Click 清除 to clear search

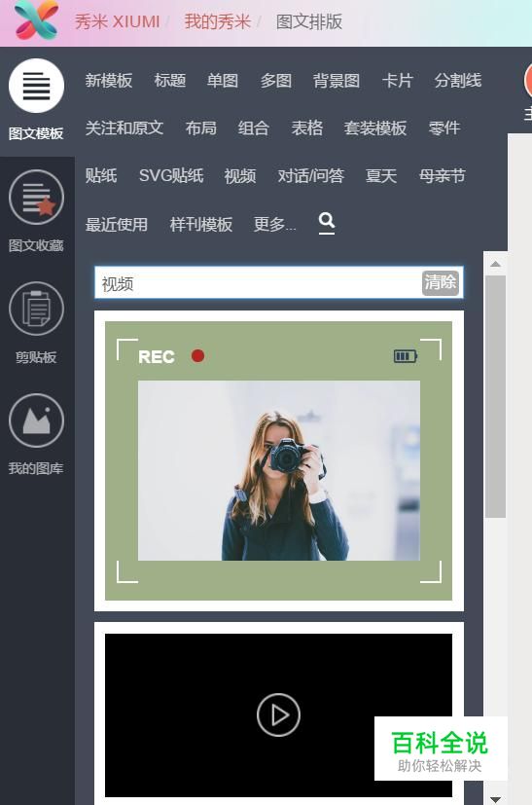pyautogui.click(x=441, y=283)
